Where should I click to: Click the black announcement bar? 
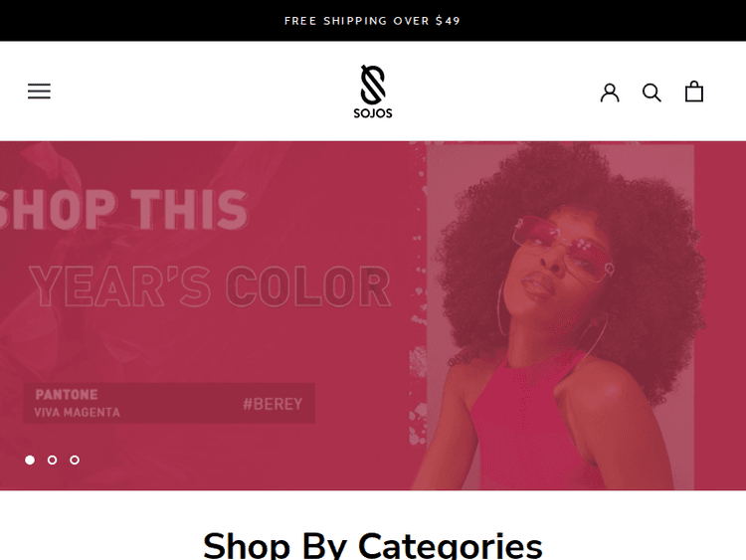pos(373,21)
